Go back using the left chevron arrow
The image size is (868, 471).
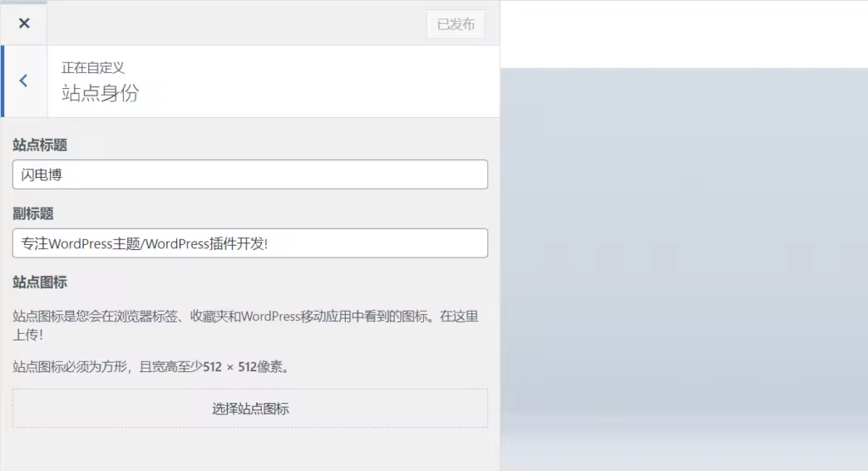[24, 80]
